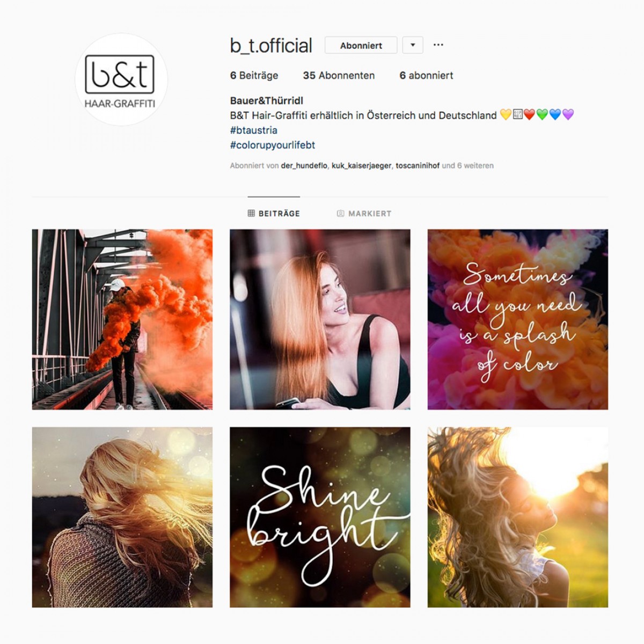Open the orange smoke bridge post

pyautogui.click(x=122, y=319)
